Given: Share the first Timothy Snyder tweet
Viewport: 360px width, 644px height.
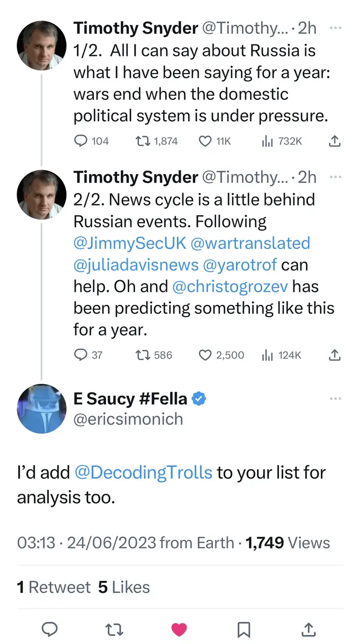Looking at the screenshot, I should tap(334, 141).
